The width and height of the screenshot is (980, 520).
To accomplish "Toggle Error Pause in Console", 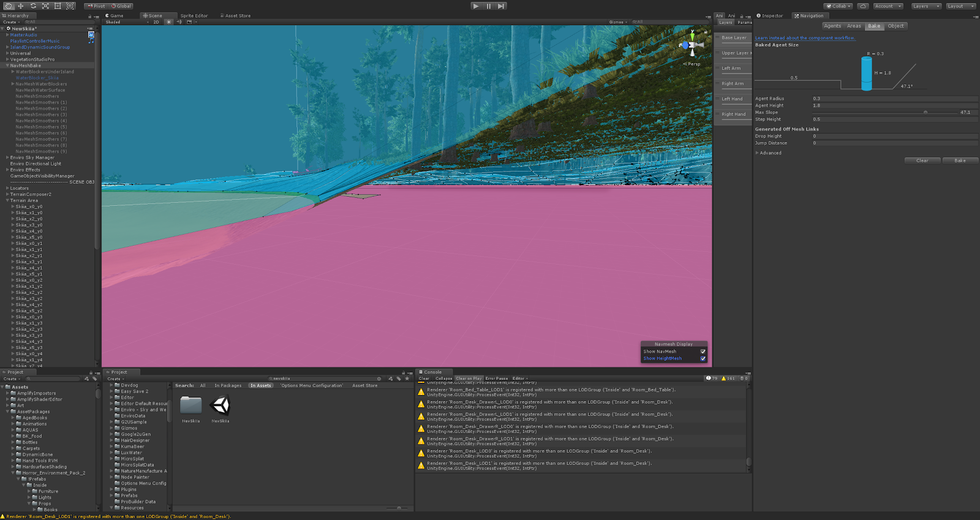I will [497, 379].
